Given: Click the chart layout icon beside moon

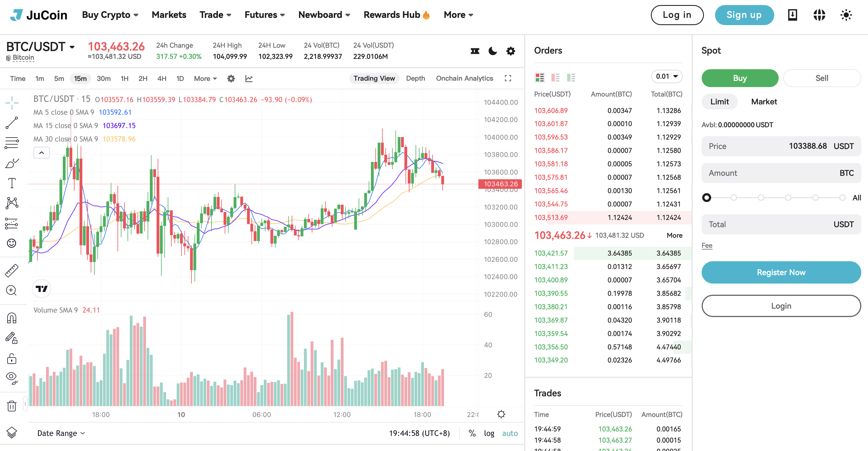Looking at the screenshot, I should [475, 51].
